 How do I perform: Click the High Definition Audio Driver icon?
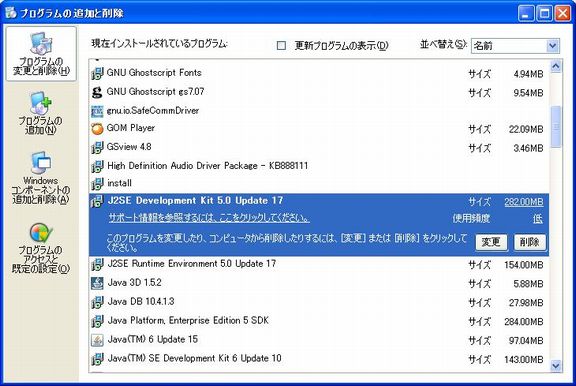pyautogui.click(x=97, y=166)
